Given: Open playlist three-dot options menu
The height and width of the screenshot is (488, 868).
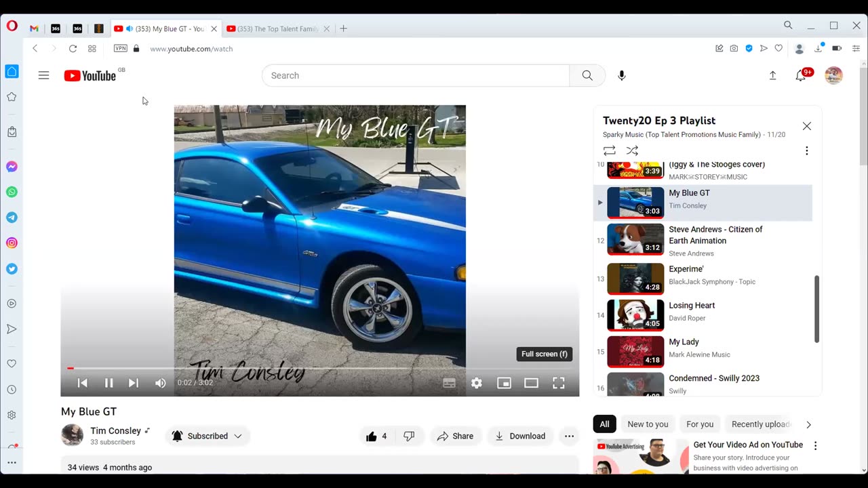Looking at the screenshot, I should click(x=806, y=150).
